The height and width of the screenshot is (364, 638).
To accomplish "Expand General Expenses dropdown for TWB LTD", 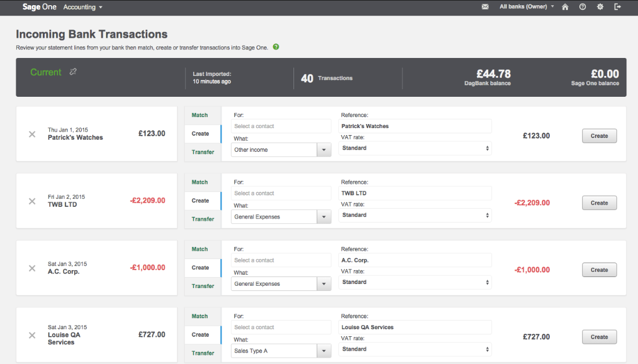I will (324, 217).
